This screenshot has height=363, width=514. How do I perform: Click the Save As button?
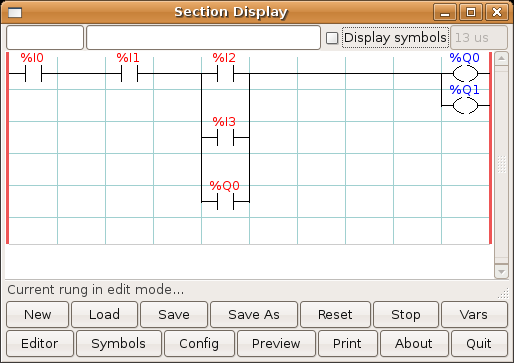click(x=254, y=314)
